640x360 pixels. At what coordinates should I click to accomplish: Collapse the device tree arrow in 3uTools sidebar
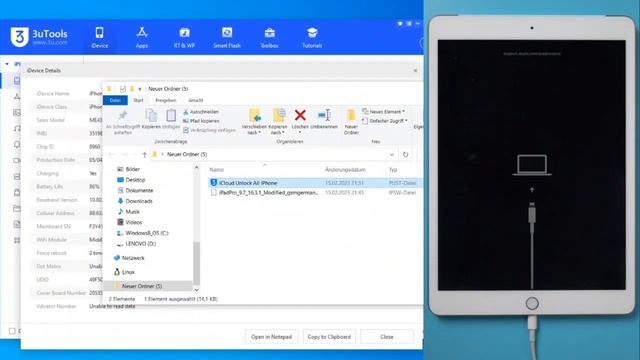click(7, 64)
